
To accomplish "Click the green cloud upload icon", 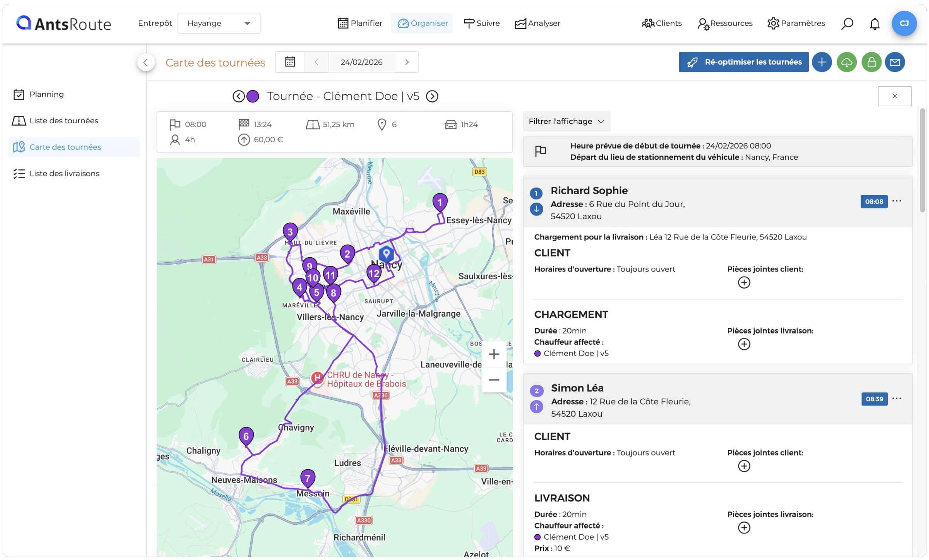I will [847, 62].
